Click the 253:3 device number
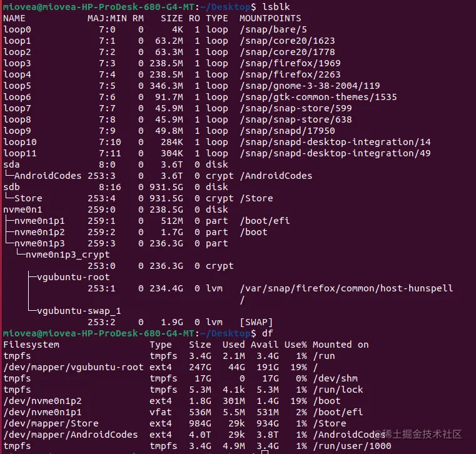 click(x=102, y=175)
